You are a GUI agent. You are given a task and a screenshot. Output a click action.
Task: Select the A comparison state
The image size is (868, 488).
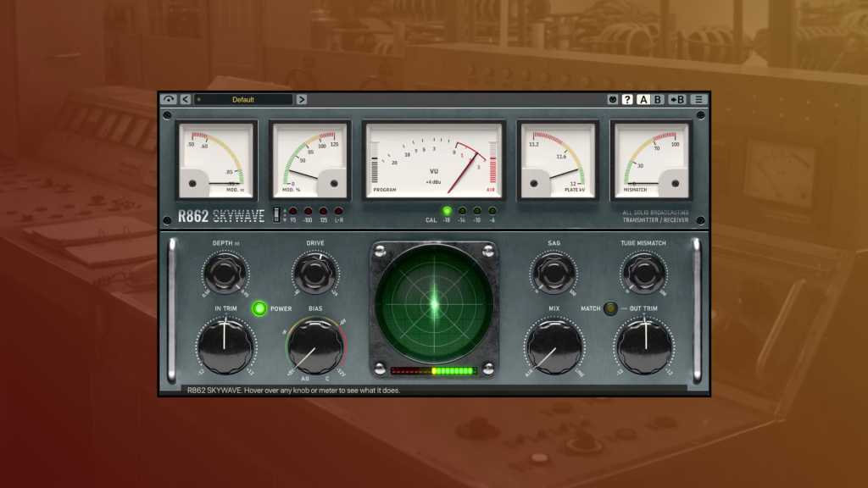[x=643, y=100]
